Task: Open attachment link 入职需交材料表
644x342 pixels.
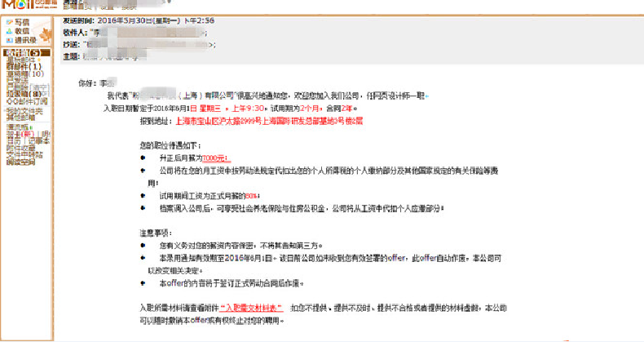Action: click(252, 309)
